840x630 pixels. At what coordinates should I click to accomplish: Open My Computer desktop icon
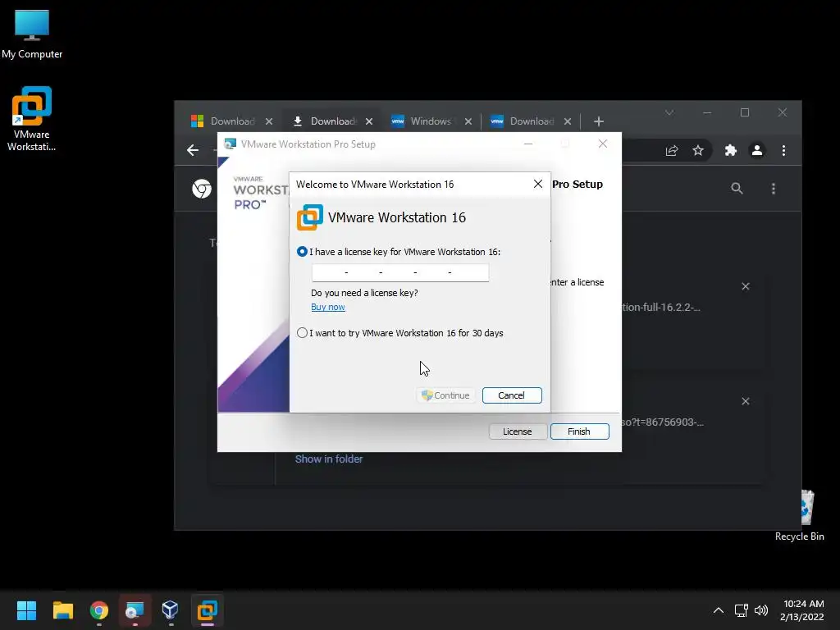(32, 34)
